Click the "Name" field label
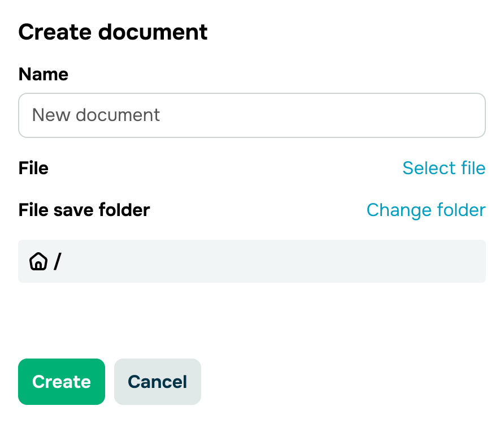This screenshot has height=423, width=504. tap(44, 74)
